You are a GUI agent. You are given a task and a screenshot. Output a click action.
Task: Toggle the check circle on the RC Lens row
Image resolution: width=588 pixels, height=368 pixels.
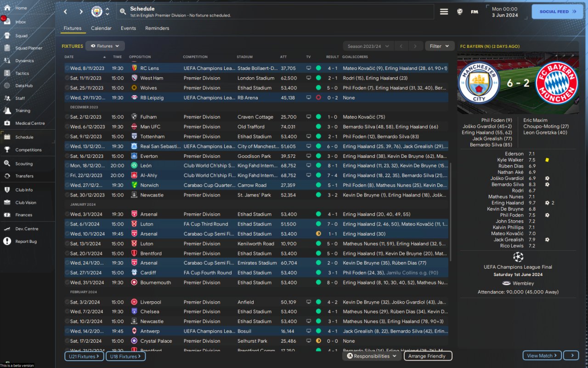(x=67, y=68)
